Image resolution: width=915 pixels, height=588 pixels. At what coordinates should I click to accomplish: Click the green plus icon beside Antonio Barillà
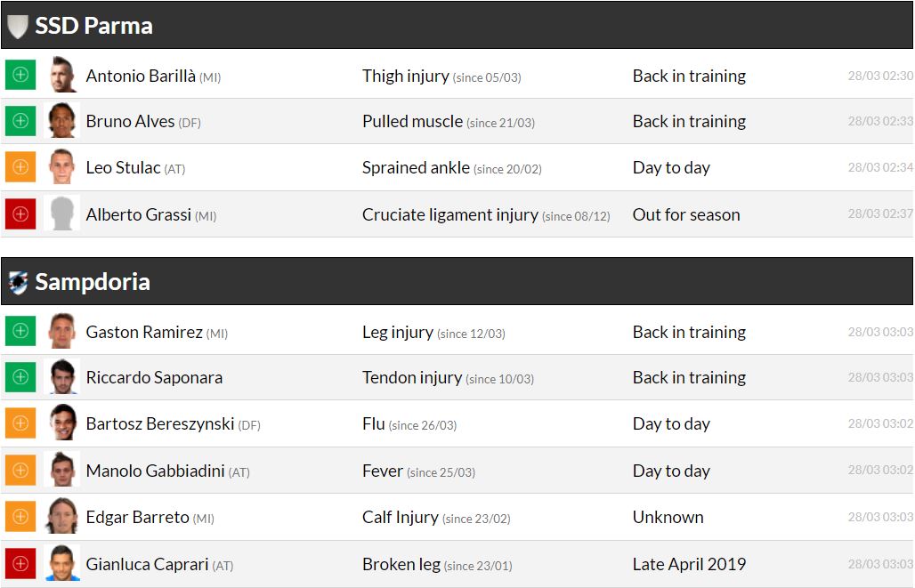(20, 75)
